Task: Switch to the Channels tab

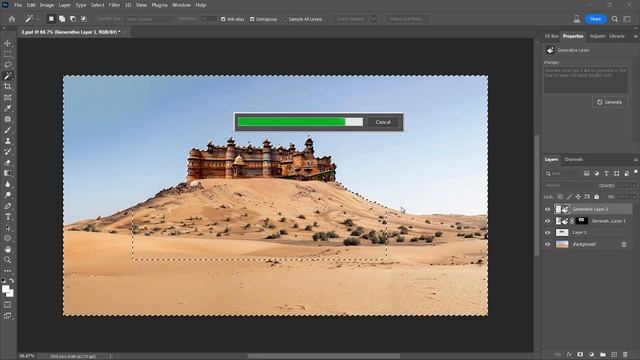Action: tap(573, 160)
